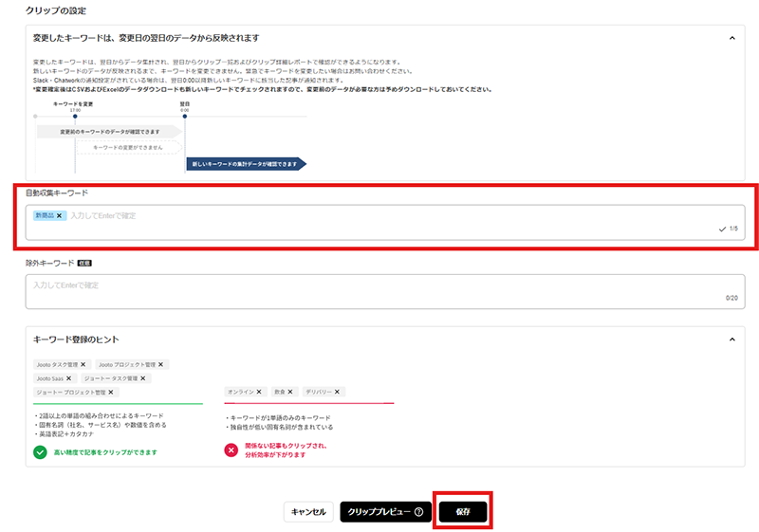Click the checkmark icon beside 1/5 counter
759x532 pixels.
(x=722, y=229)
